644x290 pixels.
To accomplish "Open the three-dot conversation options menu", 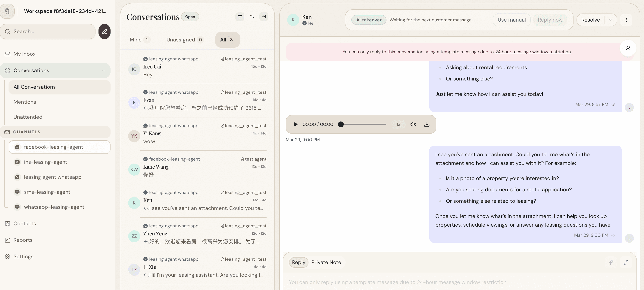I will tap(626, 20).
